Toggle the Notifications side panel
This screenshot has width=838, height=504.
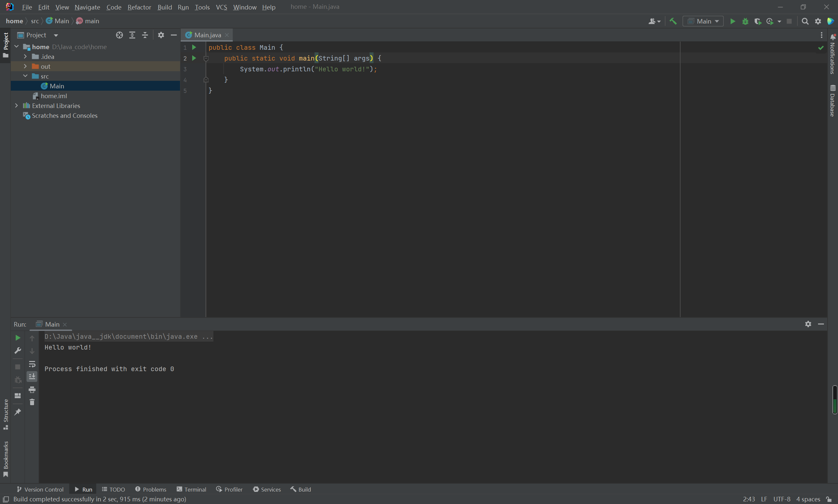click(832, 54)
